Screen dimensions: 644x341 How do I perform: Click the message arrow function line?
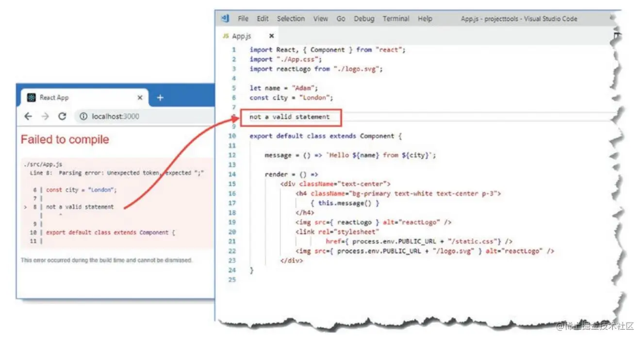(350, 155)
